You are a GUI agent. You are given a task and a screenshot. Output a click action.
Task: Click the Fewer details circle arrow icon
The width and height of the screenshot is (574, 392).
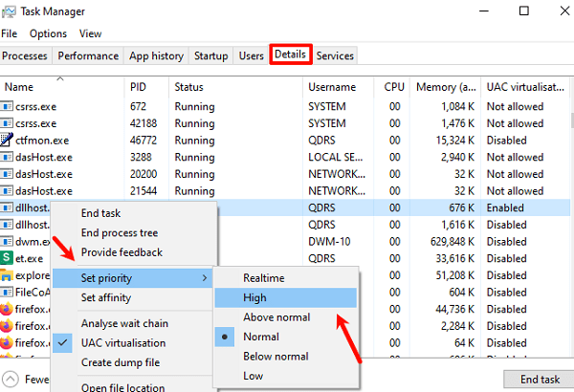[x=11, y=379]
